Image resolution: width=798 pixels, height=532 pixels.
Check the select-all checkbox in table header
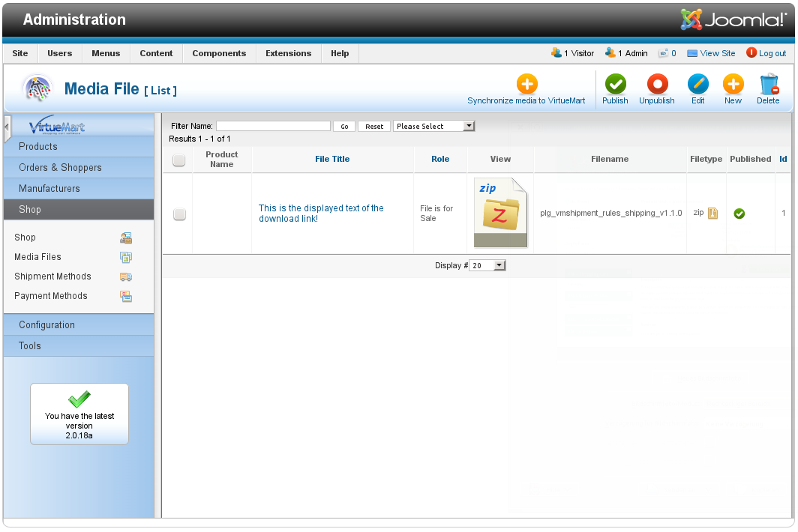[178, 160]
